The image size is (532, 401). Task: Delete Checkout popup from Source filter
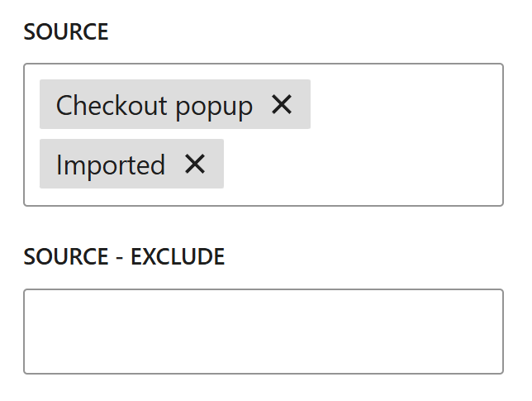282,104
